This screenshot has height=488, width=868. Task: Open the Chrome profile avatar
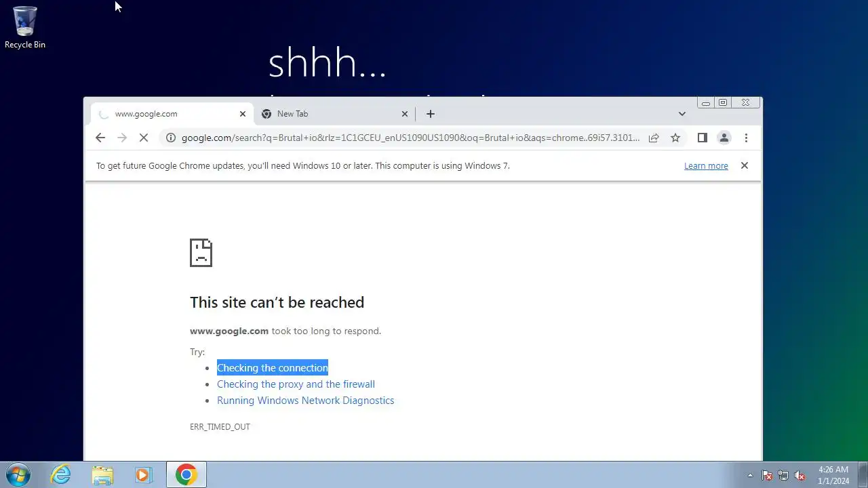pyautogui.click(x=724, y=138)
